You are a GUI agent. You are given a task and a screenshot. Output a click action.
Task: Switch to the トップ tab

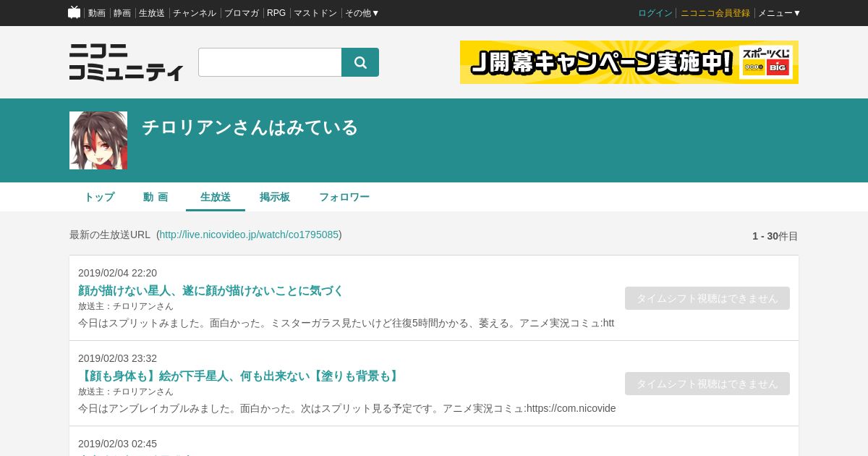pos(99,197)
